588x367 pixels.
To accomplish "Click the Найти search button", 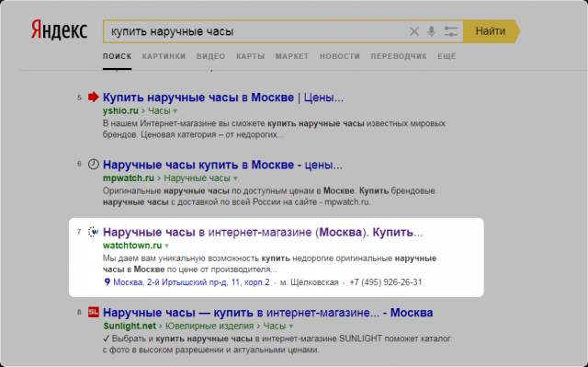I will click(x=491, y=31).
